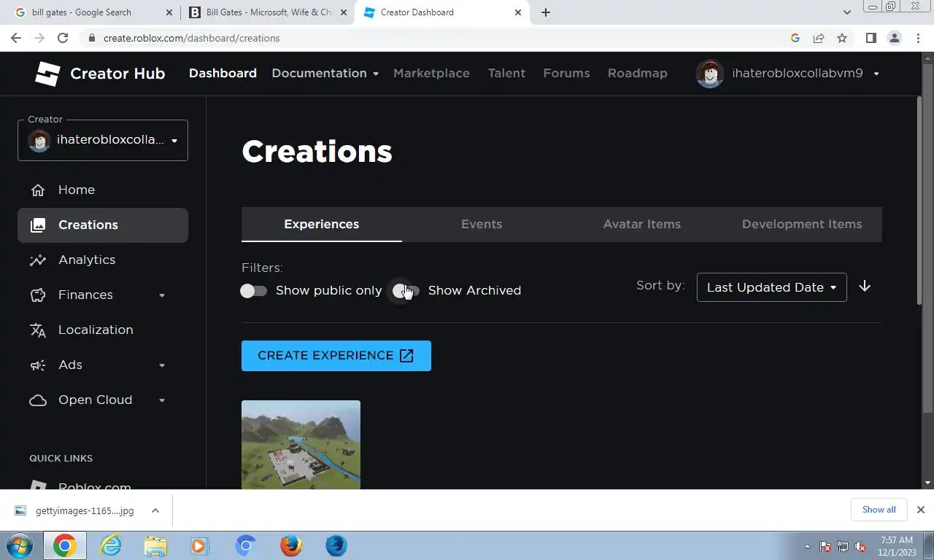The height and width of the screenshot is (560, 934).
Task: Expand the Documentation menu
Action: pos(325,74)
